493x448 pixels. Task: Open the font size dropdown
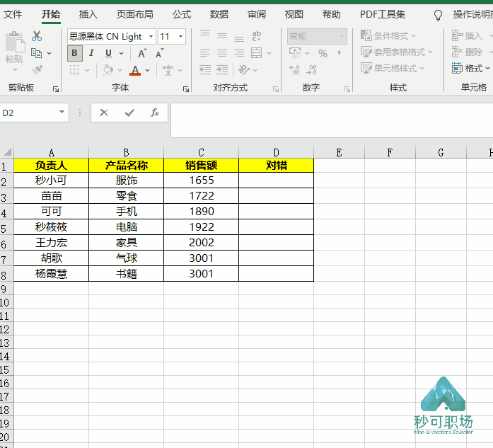(x=181, y=37)
